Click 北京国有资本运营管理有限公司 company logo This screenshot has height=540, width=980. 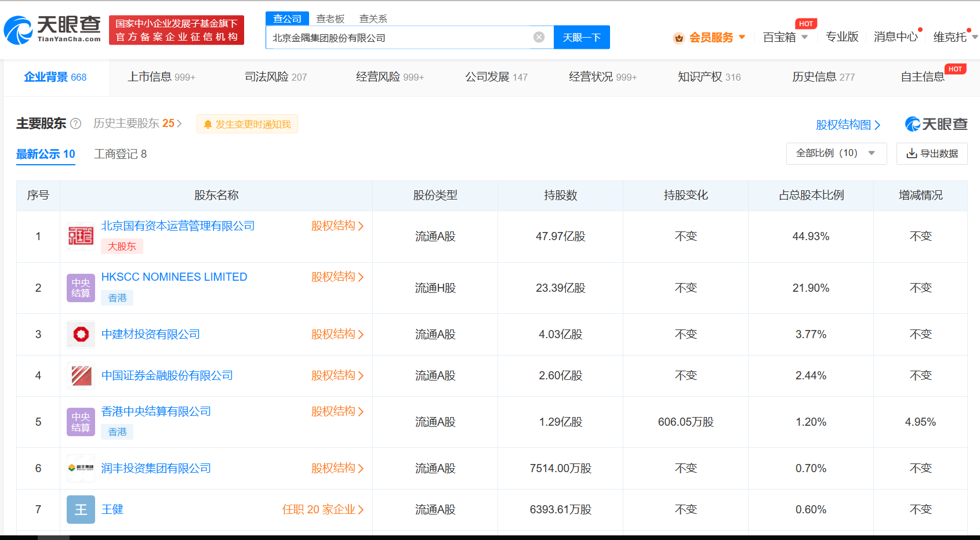click(x=80, y=236)
